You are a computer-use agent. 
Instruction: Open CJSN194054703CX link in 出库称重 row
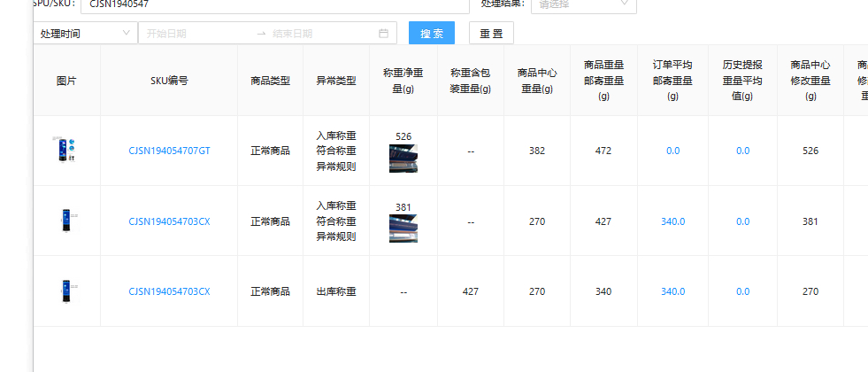tap(169, 291)
